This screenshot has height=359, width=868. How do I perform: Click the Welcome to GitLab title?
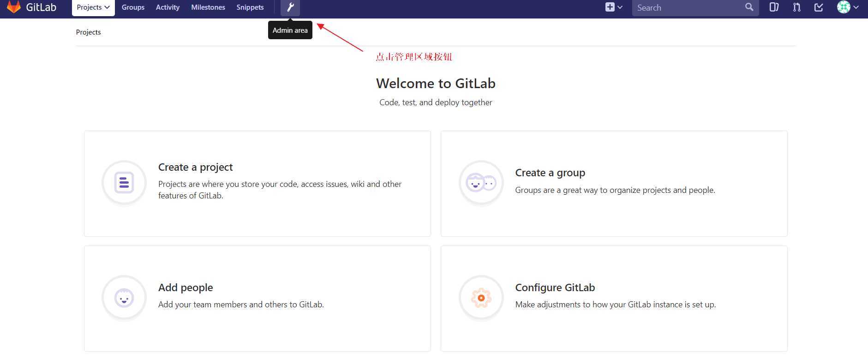point(436,83)
